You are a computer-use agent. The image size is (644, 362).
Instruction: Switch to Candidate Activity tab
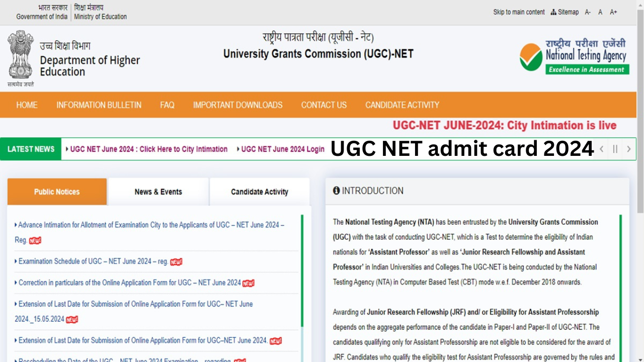[x=260, y=192]
